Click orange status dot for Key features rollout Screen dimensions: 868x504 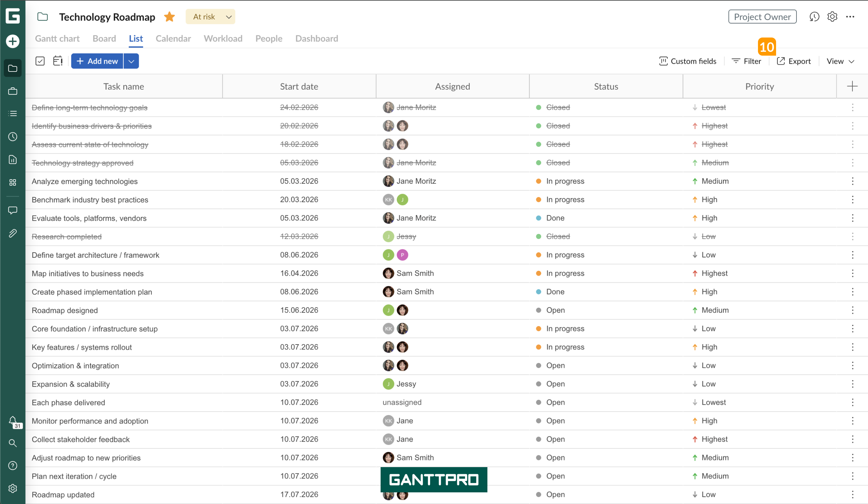(x=538, y=347)
